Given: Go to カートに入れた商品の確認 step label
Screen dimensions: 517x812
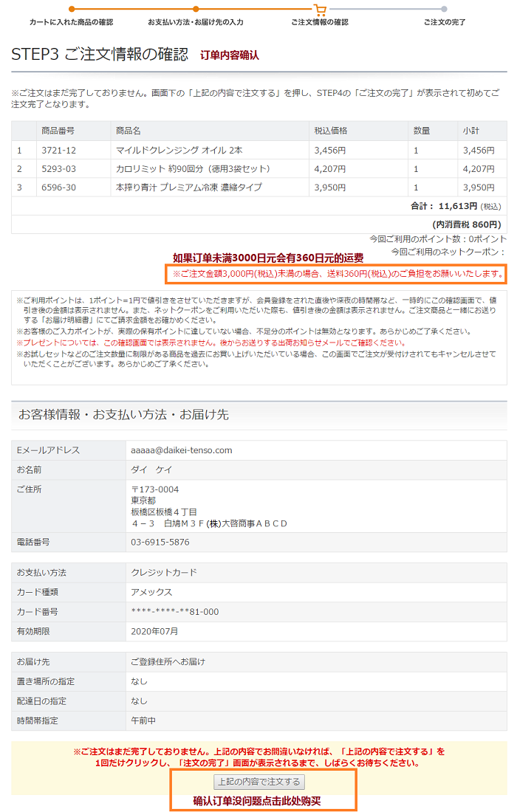Looking at the screenshot, I should (x=72, y=22).
